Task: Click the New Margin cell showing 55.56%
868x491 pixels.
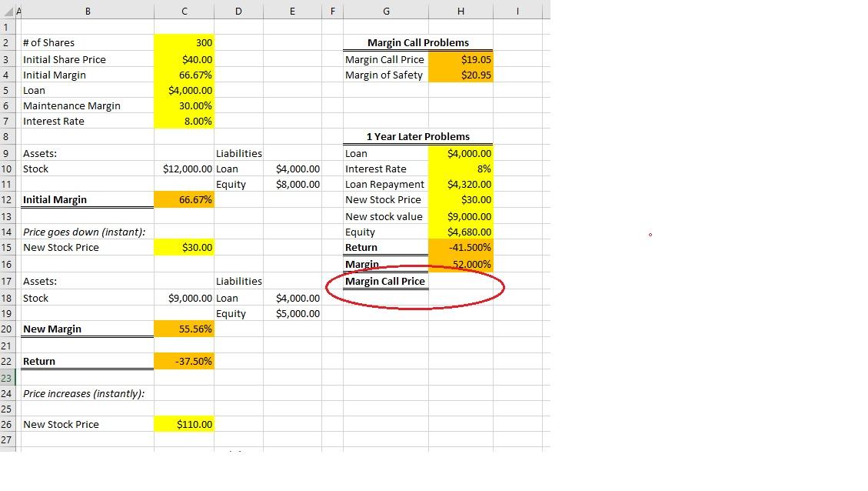Action: [x=184, y=329]
